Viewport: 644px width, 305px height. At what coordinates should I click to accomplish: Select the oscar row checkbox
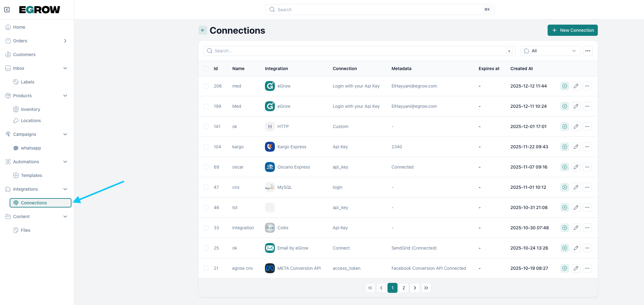point(206,167)
